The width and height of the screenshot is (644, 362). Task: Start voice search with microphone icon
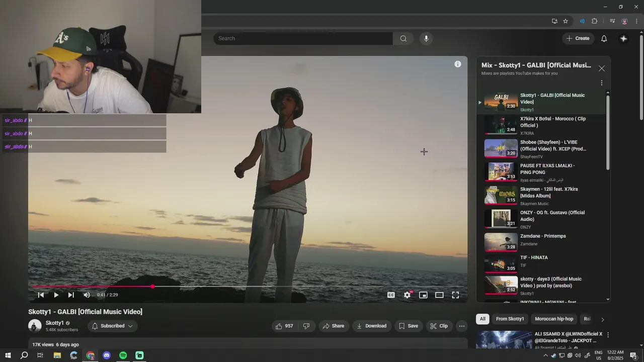click(x=426, y=38)
